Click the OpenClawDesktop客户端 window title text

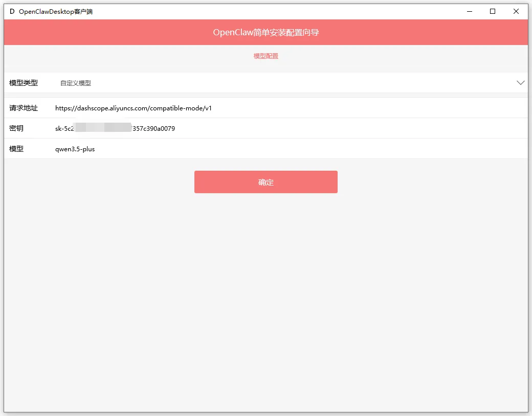56,12
